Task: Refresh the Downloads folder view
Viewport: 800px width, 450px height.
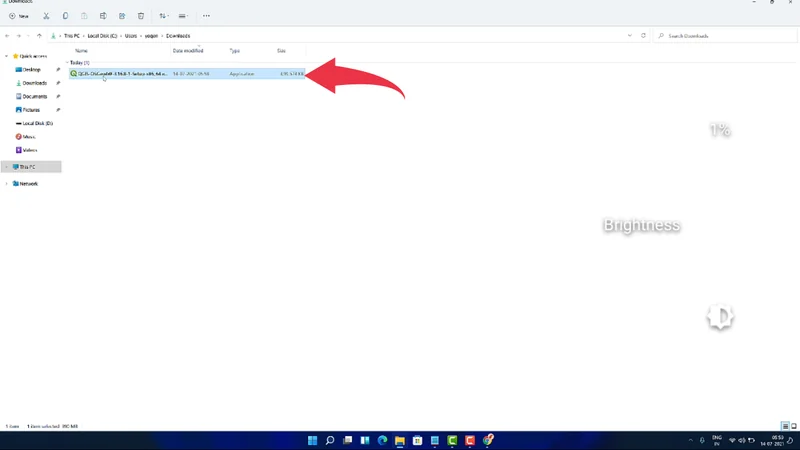Action: click(x=643, y=36)
